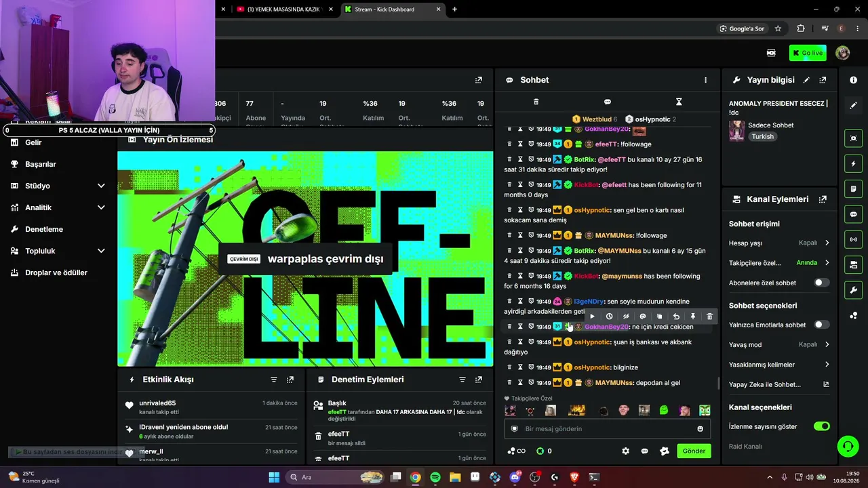Open chat settings gear below message box
868x488 pixels.
625,451
